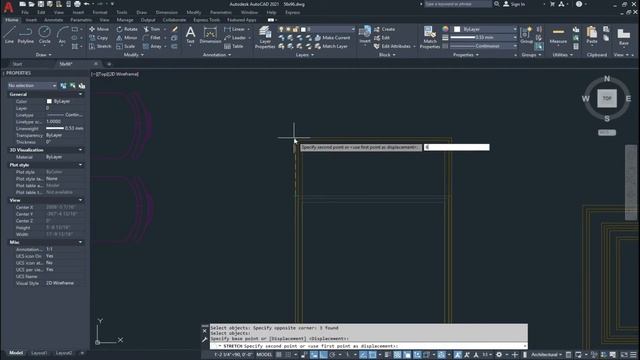Click the Array tool
640x360 pixels.
152,46
